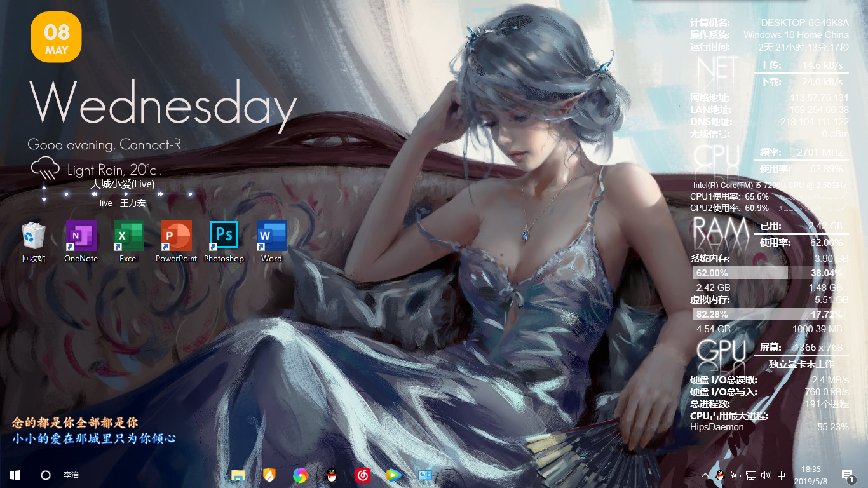Open the network tray icon
The image size is (868, 488).
[x=751, y=475]
